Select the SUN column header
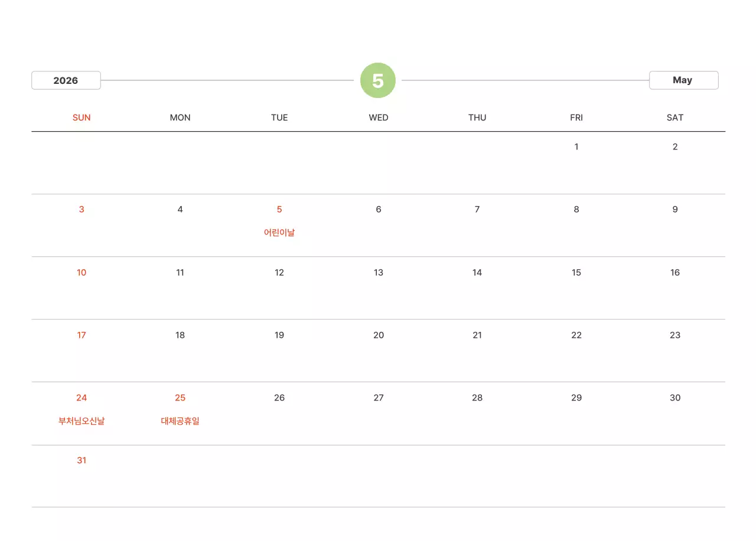Image resolution: width=756 pixels, height=541 pixels. [x=82, y=118]
